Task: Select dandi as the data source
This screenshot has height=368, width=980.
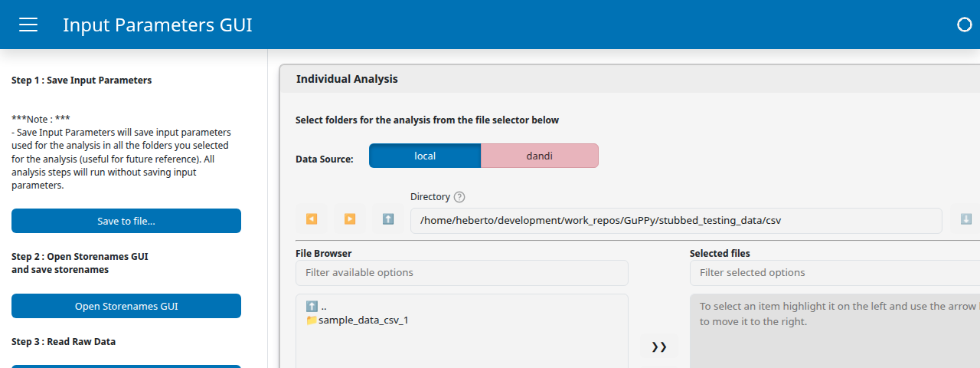Action: [x=540, y=156]
